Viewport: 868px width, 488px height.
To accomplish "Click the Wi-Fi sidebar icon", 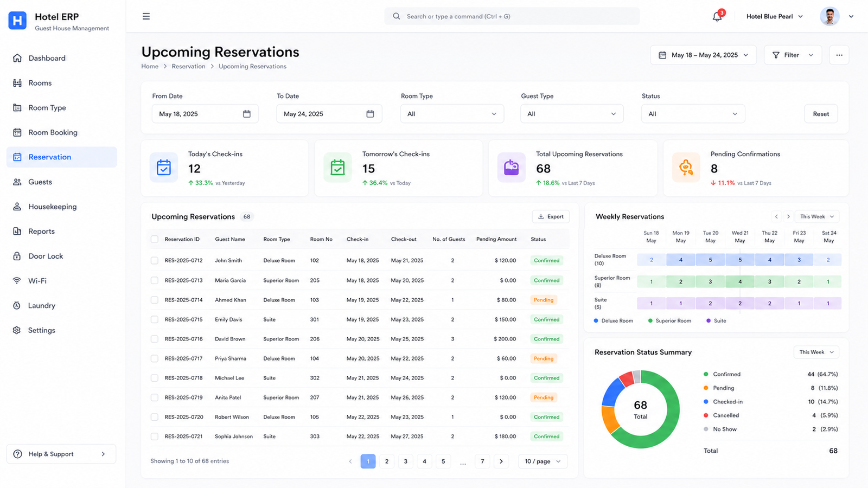I will click(17, 281).
